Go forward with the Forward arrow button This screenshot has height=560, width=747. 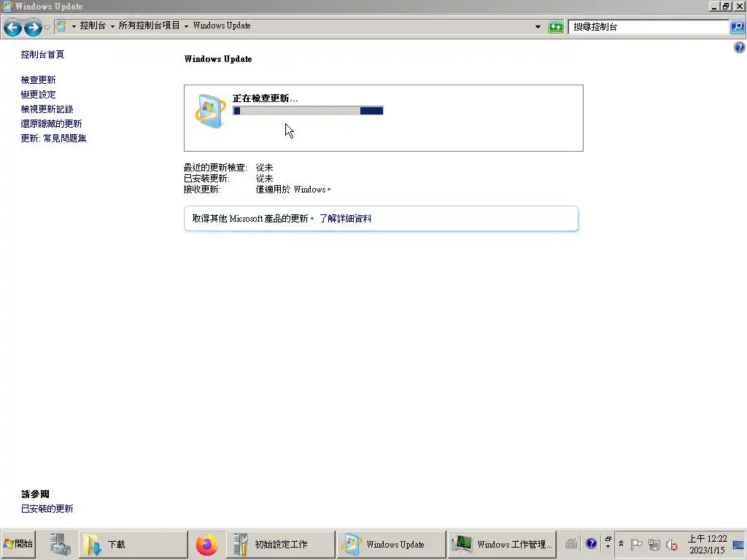pyautogui.click(x=33, y=28)
